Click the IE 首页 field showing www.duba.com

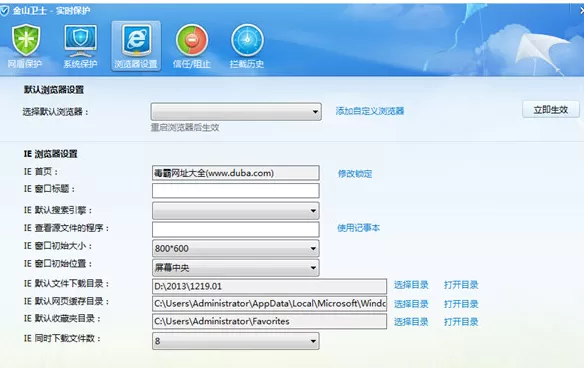(235, 173)
